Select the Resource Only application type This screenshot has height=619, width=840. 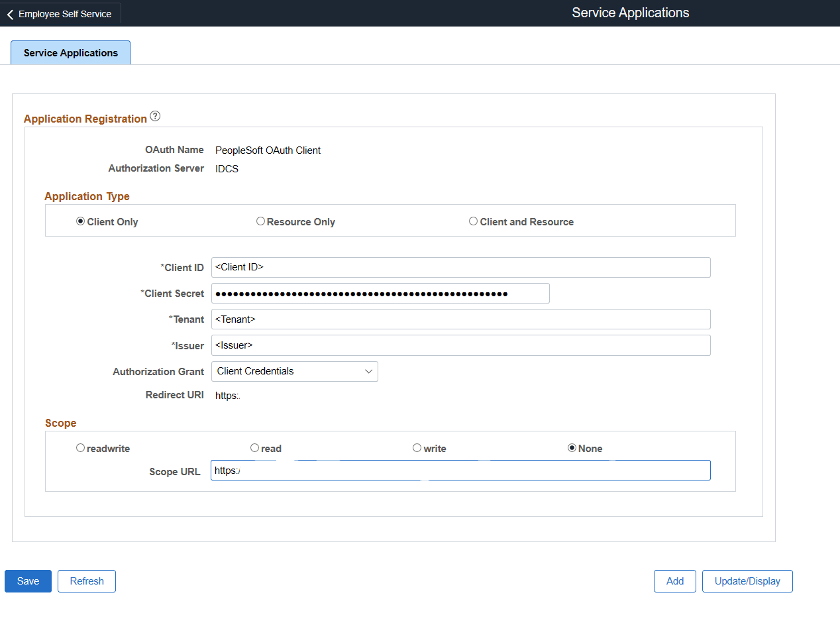(260, 221)
